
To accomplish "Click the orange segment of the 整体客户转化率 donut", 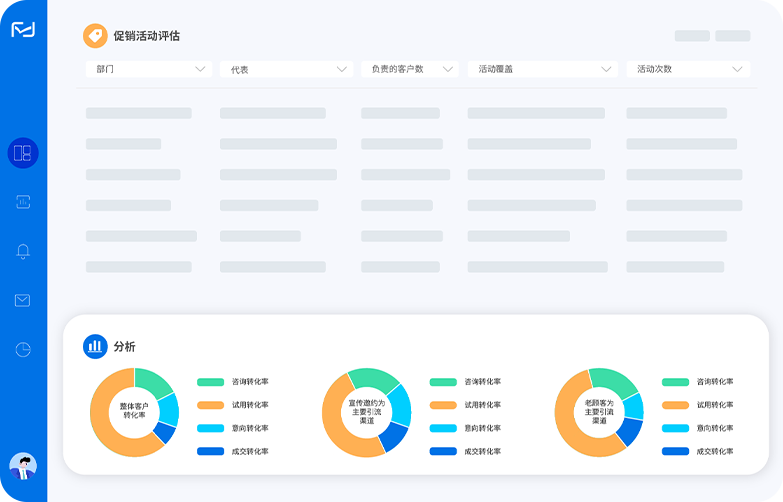I will click(102, 425).
